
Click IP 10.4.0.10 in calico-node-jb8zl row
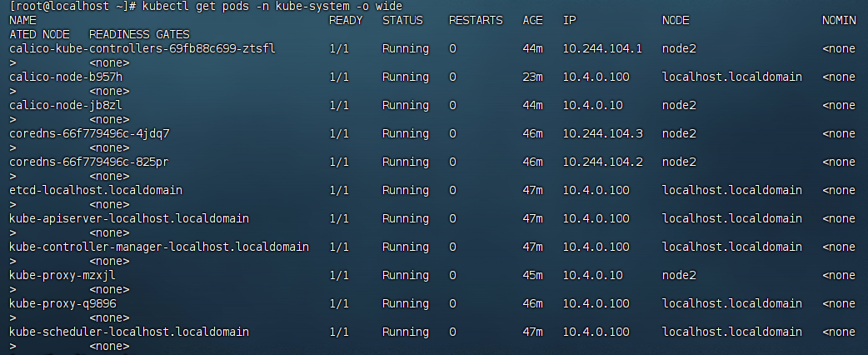pos(592,105)
